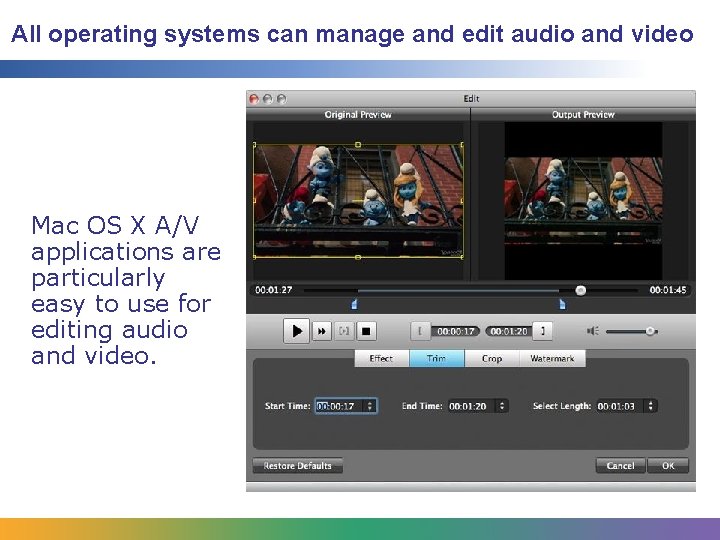Click the Original Preview video frame
Image resolution: width=720 pixels, height=540 pixels.
click(358, 201)
